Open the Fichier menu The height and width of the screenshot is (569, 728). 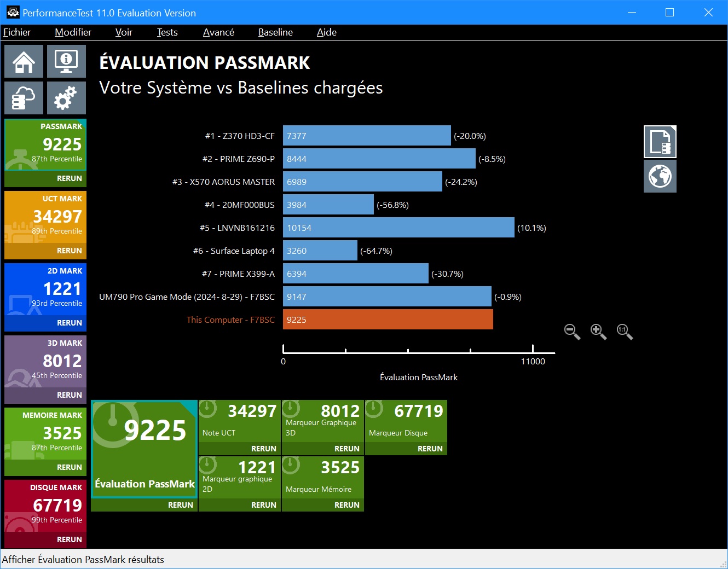tap(17, 32)
